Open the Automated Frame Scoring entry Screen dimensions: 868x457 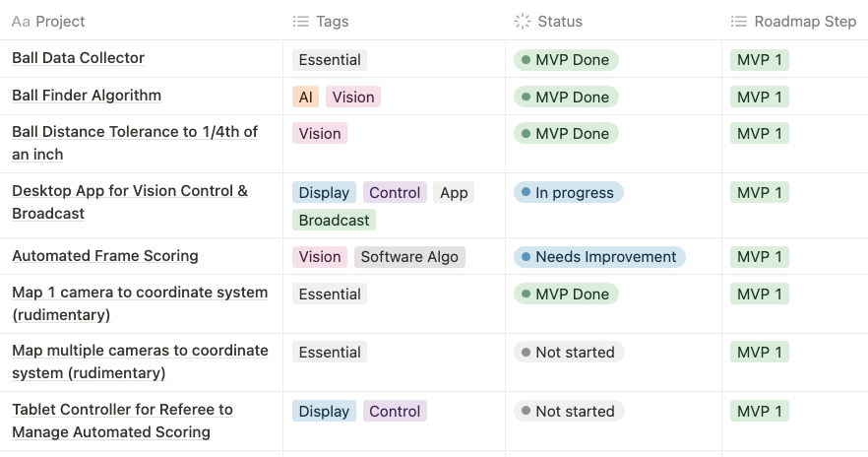105,256
